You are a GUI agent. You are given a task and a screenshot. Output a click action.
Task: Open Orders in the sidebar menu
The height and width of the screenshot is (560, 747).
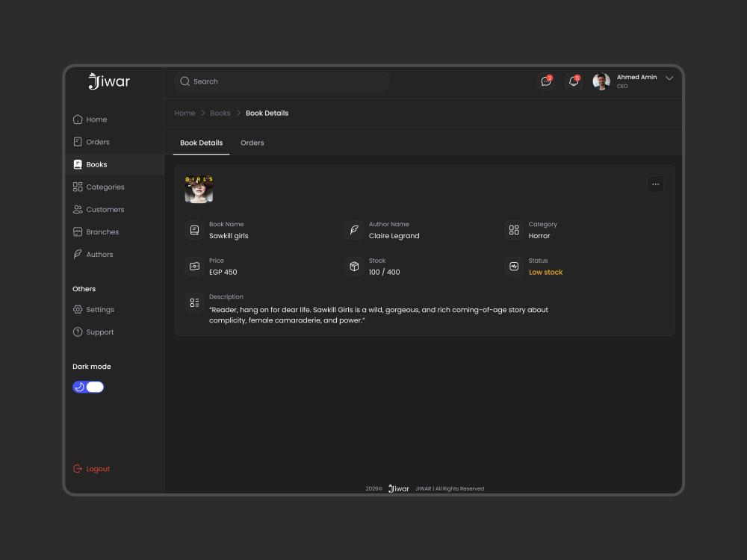tap(114, 142)
